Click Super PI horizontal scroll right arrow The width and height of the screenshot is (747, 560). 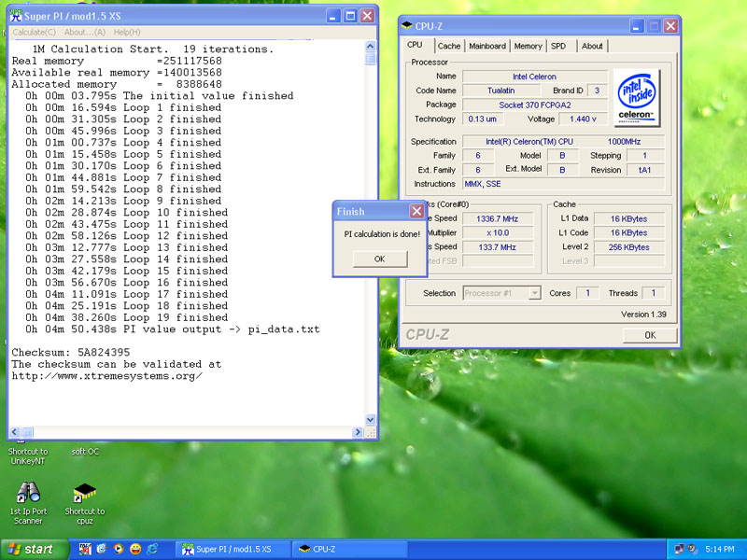[358, 432]
